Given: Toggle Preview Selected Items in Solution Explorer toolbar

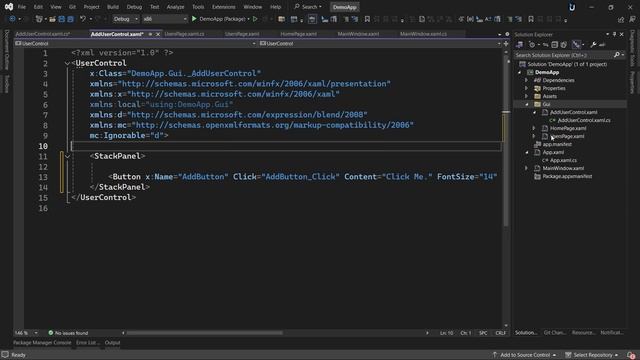Looking at the screenshot, I should (x=602, y=44).
